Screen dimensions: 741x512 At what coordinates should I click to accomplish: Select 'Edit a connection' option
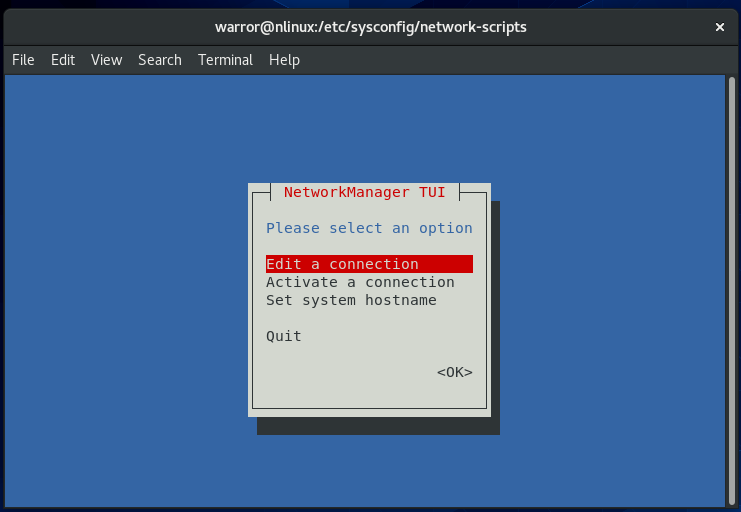pyautogui.click(x=369, y=264)
